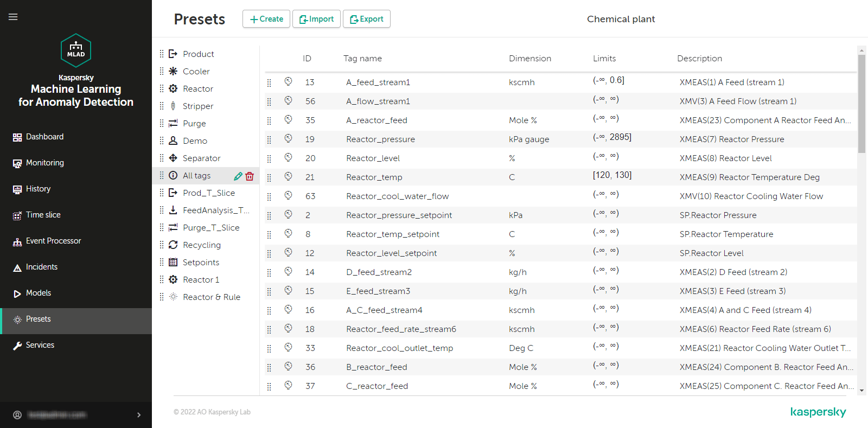Viewport: 868px width, 428px height.
Task: Click the Setpoints table icon
Action: pyautogui.click(x=173, y=262)
